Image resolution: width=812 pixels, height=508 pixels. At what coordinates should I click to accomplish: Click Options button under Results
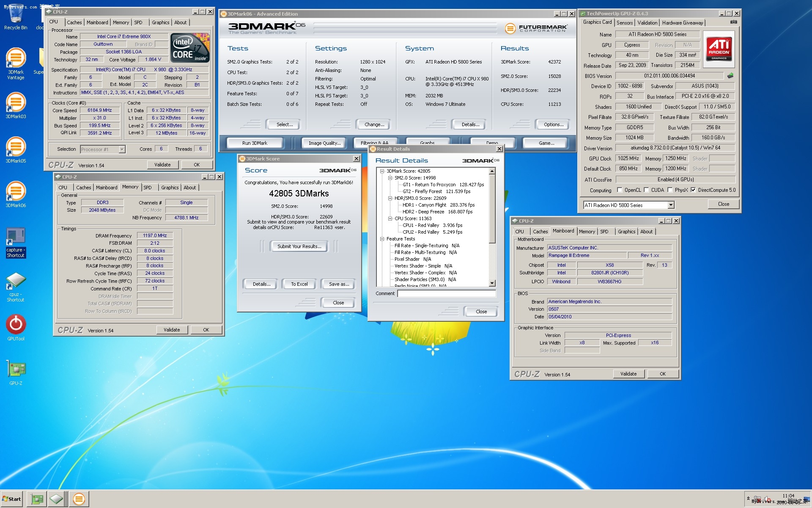click(x=554, y=124)
